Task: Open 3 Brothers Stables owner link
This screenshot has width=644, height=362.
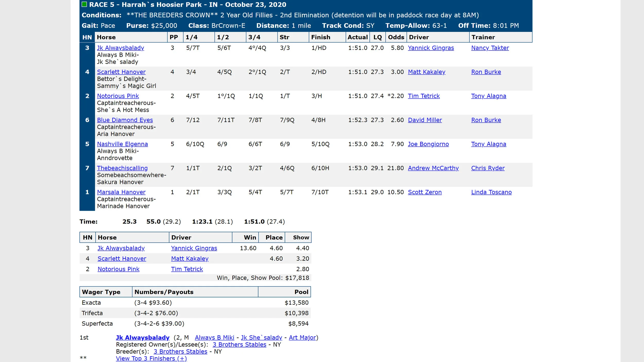Action: click(239, 344)
